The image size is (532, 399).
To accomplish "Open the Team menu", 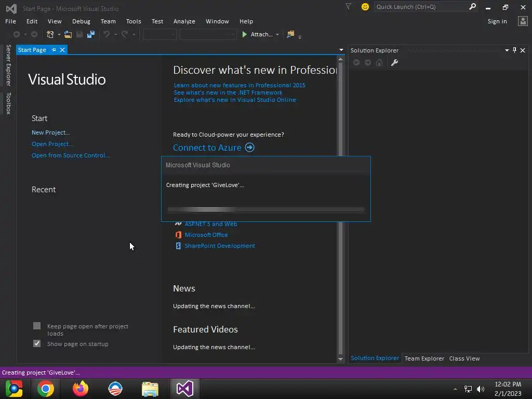I will 108,21.
